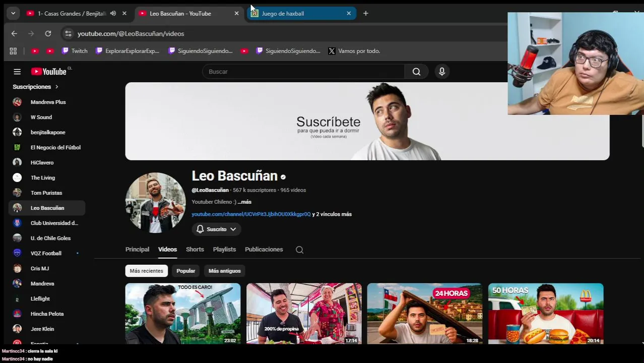This screenshot has height=363, width=644.
Task: Mute the Casas Grandes tab audio icon
Action: point(113,14)
